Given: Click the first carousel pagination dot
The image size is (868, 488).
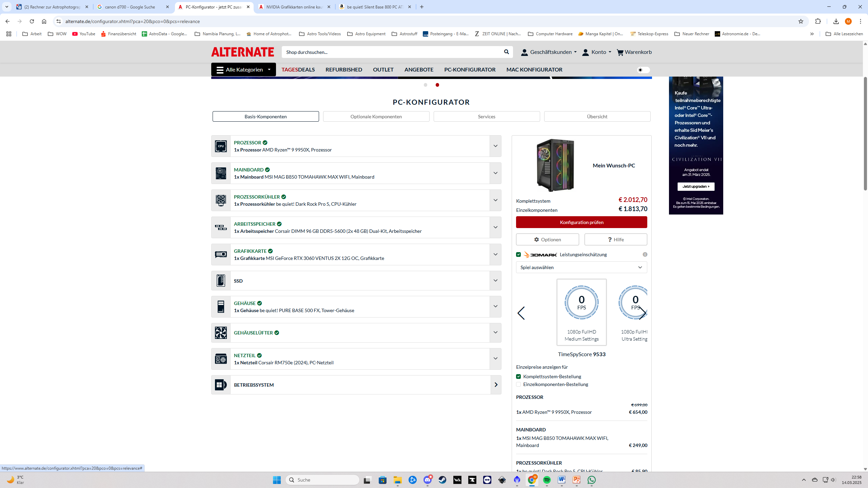Looking at the screenshot, I should tap(426, 85).
